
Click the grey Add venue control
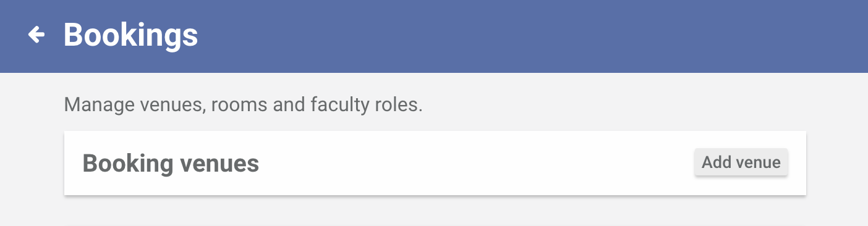(x=741, y=162)
